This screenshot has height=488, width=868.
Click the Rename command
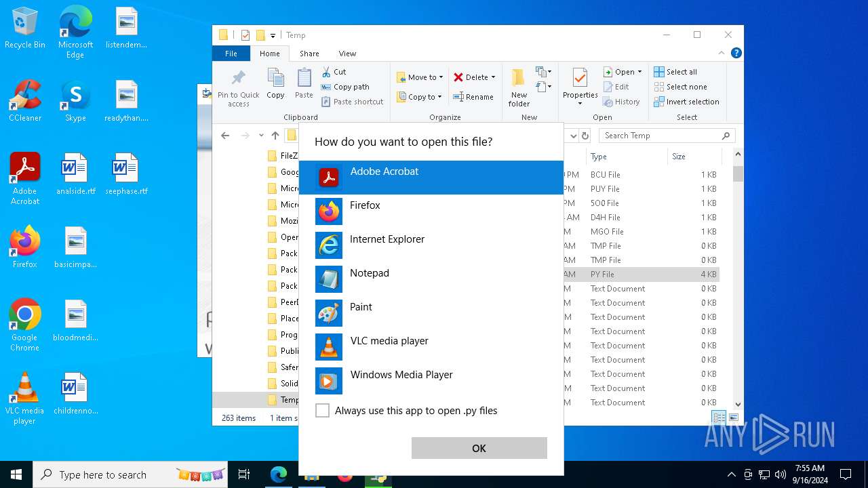473,97
